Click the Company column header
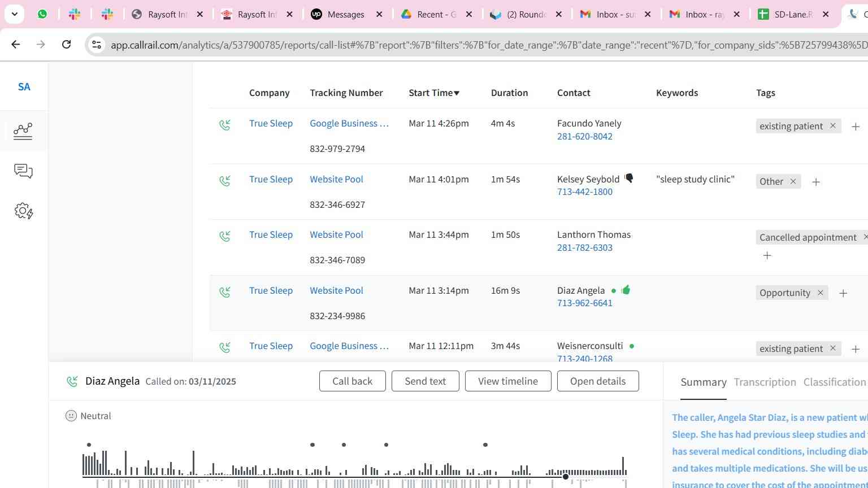Viewport: 868px width, 488px height. (x=269, y=93)
